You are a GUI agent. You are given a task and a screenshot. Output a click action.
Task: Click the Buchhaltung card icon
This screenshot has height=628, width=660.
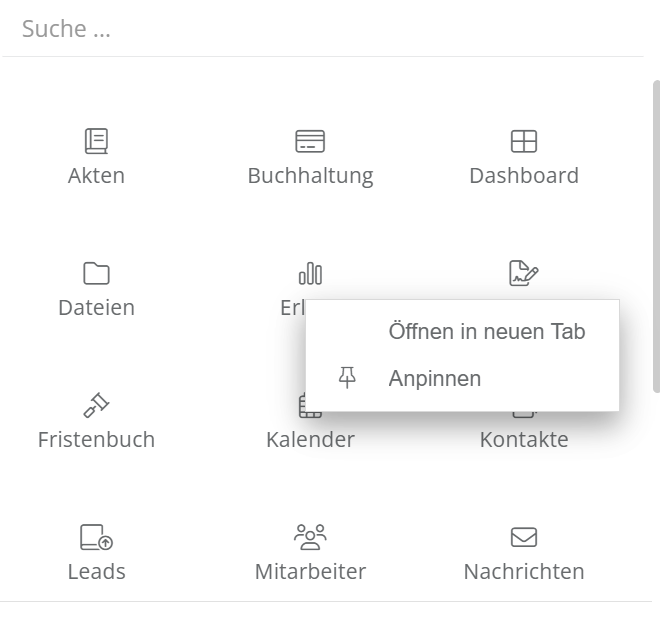(x=310, y=141)
